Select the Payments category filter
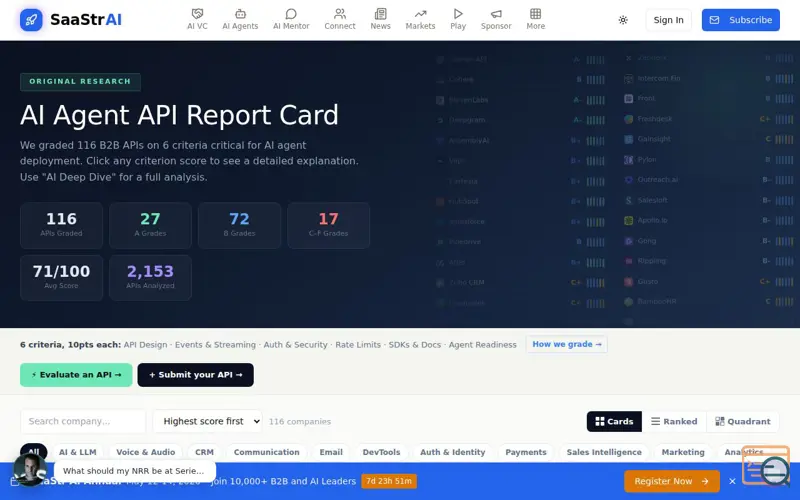The height and width of the screenshot is (500, 800). [x=526, y=452]
